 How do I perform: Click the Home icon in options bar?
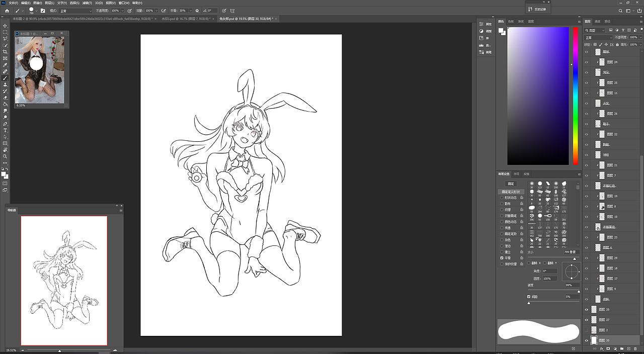point(7,11)
